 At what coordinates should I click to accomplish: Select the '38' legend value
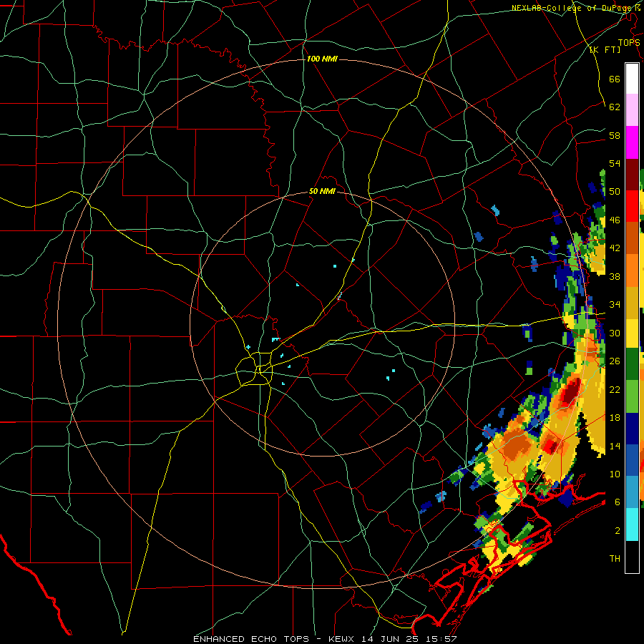[615, 276]
